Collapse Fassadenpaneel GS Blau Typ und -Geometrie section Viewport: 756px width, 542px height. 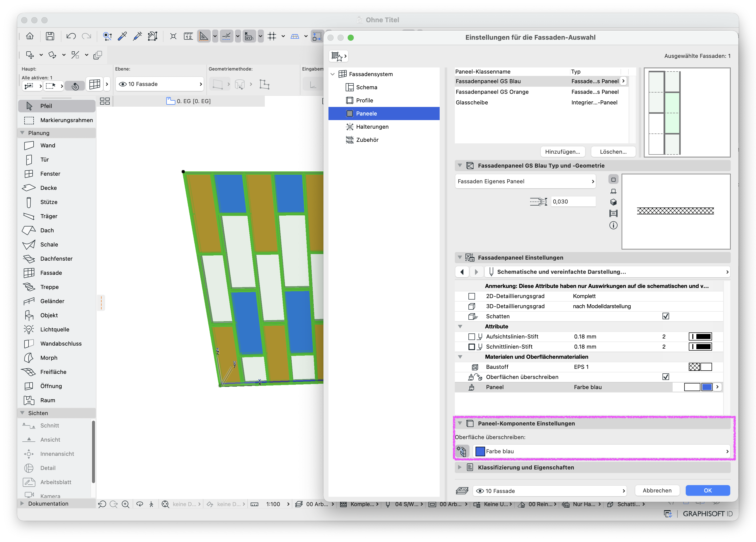pyautogui.click(x=460, y=165)
